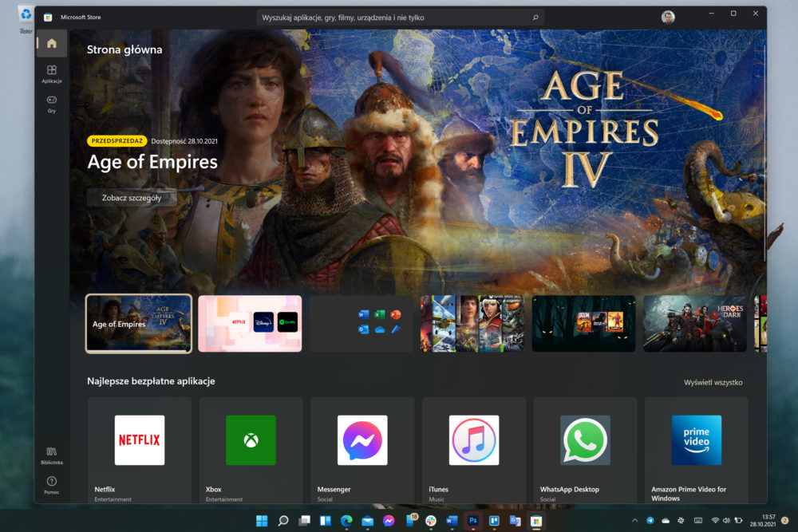Screen dimensions: 798x532
Task: Click the store search input field
Action: 400,18
